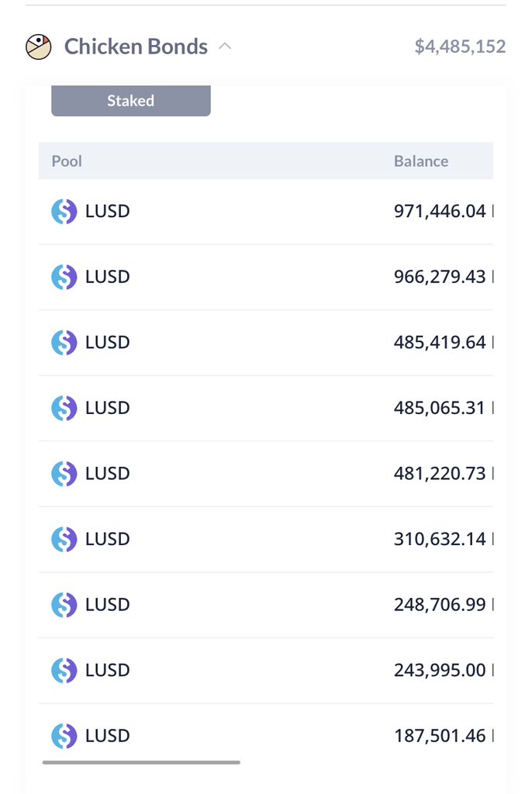
Task: Click LUSD icon in 310,632.14 row
Action: [x=64, y=539]
